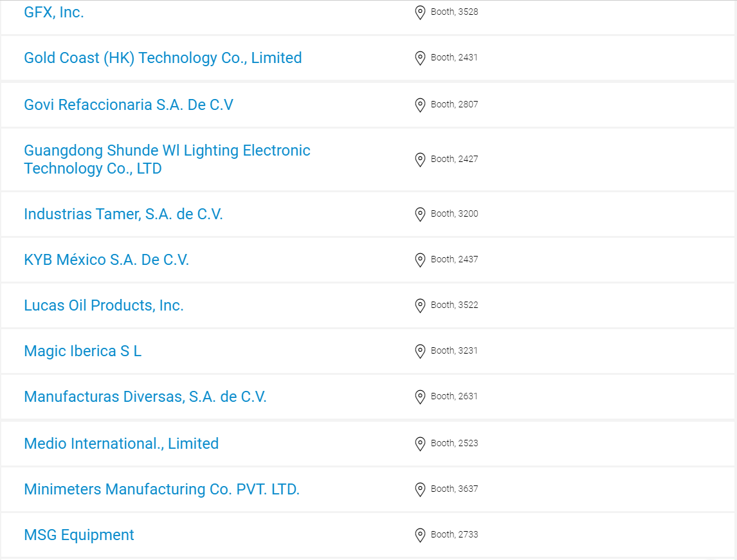Image resolution: width=737 pixels, height=560 pixels.
Task: Select Medio International., Limited listing
Action: coord(122,444)
